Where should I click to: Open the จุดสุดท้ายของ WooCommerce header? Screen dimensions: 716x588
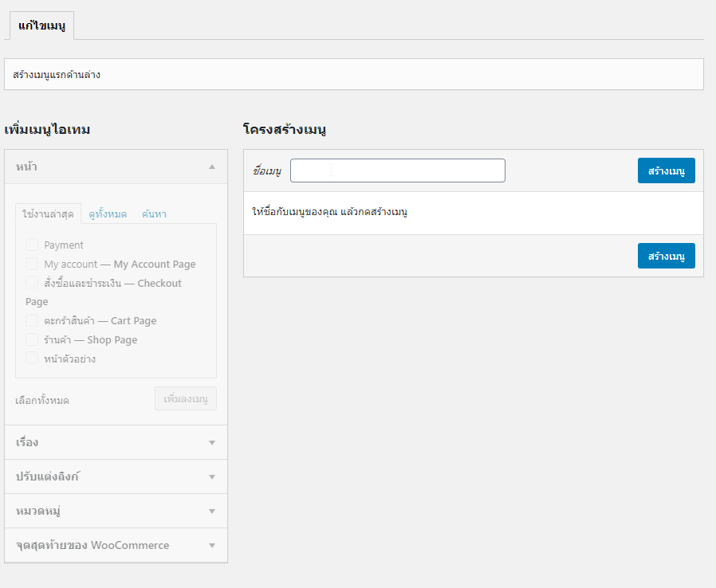116,545
